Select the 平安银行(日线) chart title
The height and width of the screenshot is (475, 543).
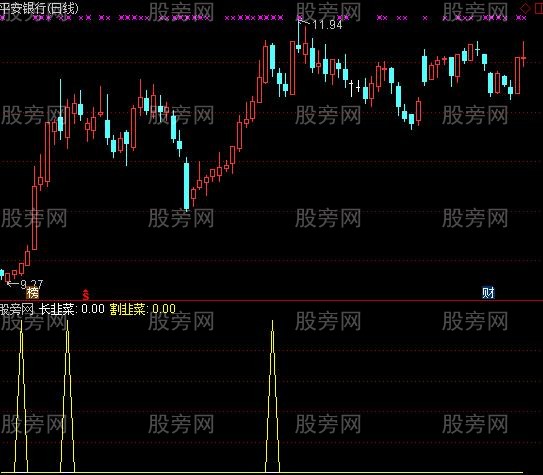coord(39,8)
